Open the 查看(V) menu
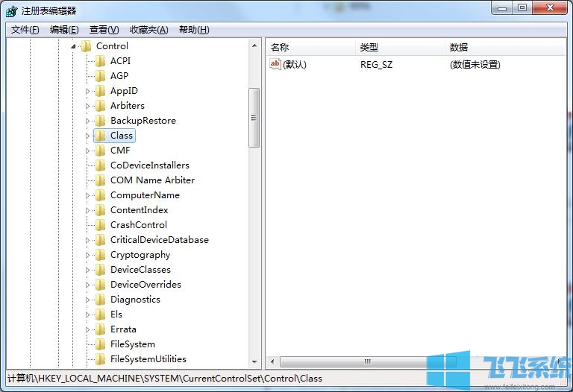Viewport: 573px width, 392px height. (x=104, y=30)
